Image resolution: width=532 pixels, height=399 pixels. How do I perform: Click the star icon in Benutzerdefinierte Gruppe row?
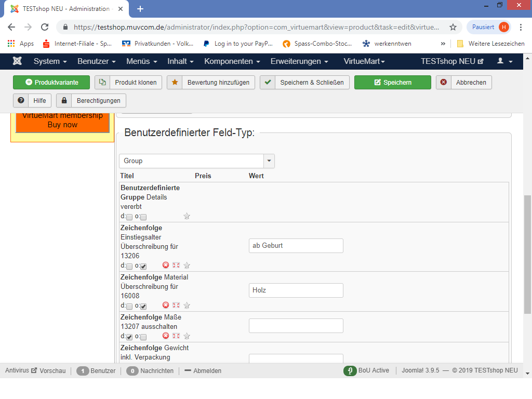(187, 216)
